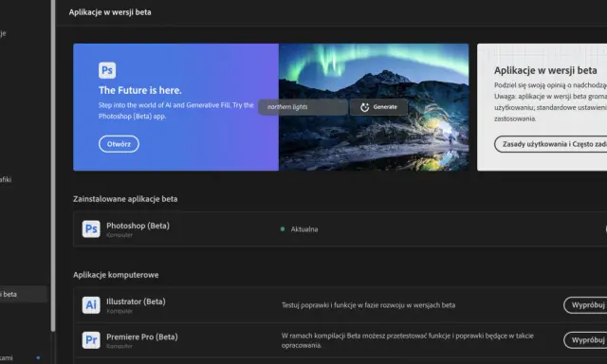Open Photoshop Beta via Otwórz button
The width and height of the screenshot is (607, 364).
pyautogui.click(x=119, y=144)
